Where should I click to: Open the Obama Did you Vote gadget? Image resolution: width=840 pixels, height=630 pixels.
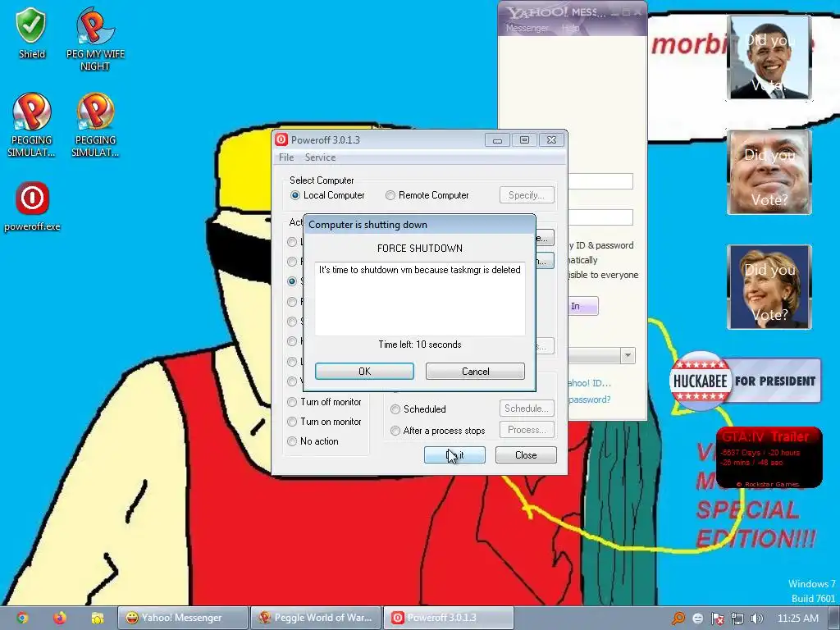coord(769,57)
